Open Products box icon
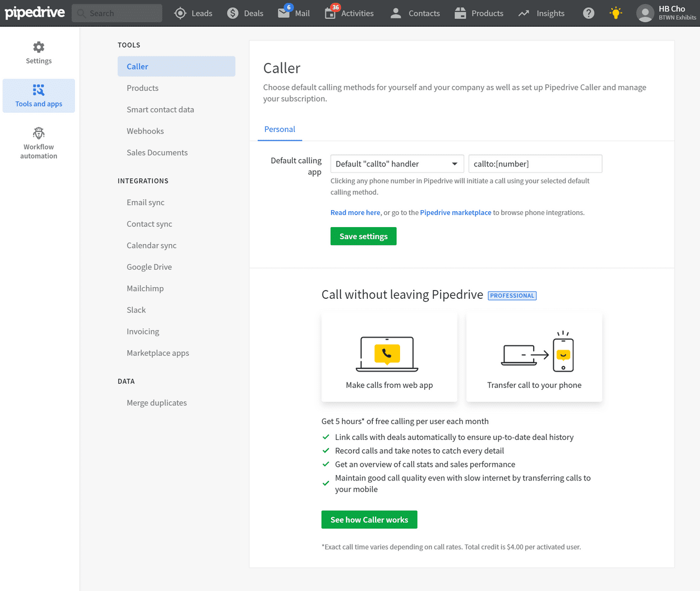The height and width of the screenshot is (591, 700). 460,13
